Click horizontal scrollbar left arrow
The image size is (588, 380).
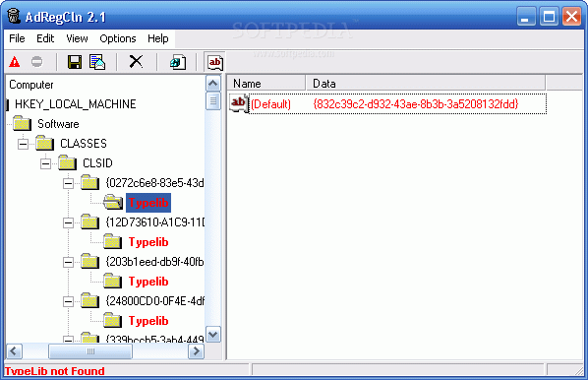coord(14,351)
